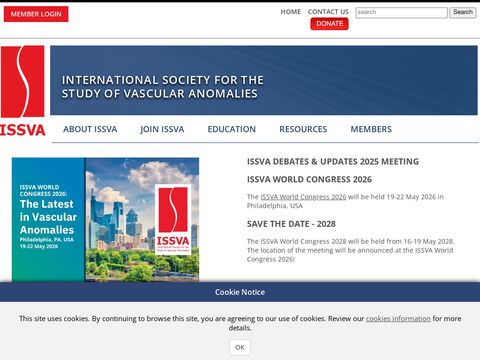480x360 pixels.
Task: Open the Resources menu
Action: click(x=303, y=129)
